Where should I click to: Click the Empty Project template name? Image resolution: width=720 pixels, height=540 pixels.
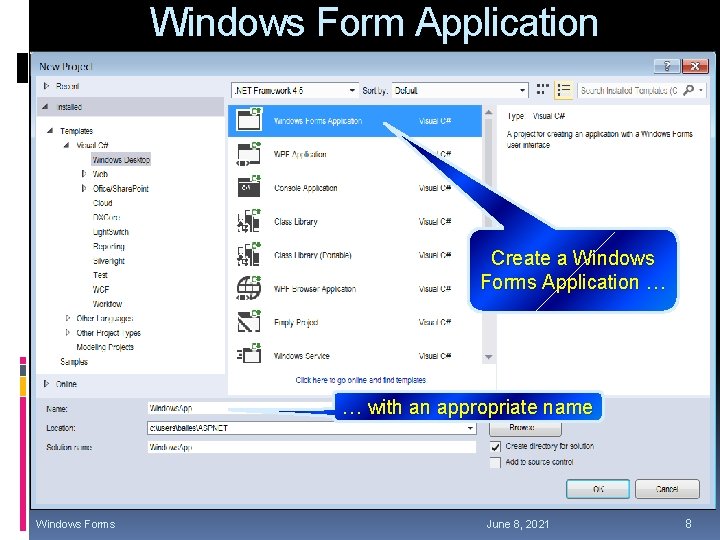[296, 322]
